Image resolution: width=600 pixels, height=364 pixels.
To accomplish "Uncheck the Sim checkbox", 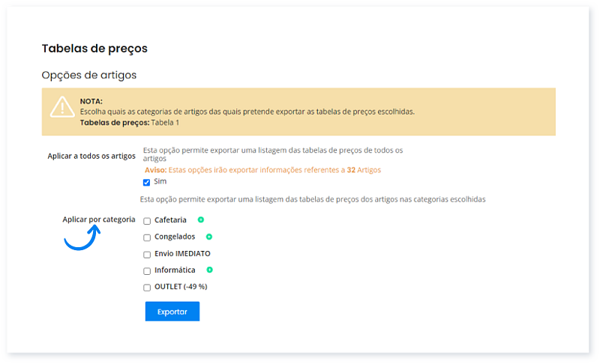I will (147, 182).
